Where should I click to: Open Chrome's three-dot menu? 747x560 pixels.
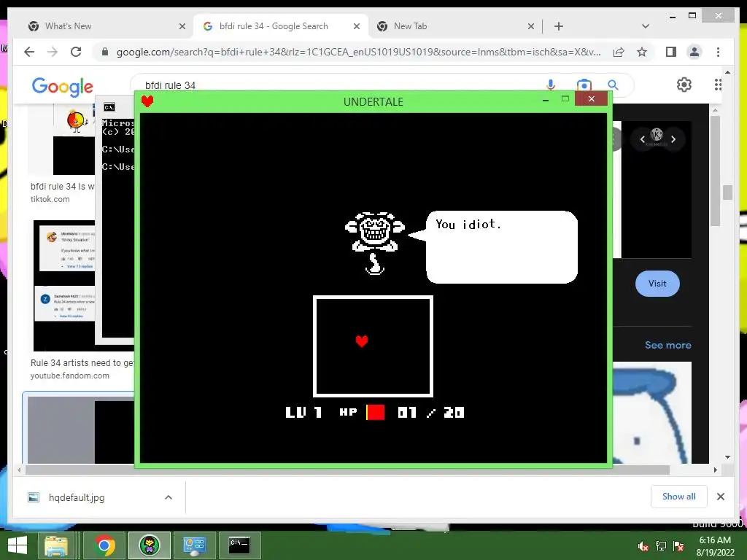[x=718, y=52]
